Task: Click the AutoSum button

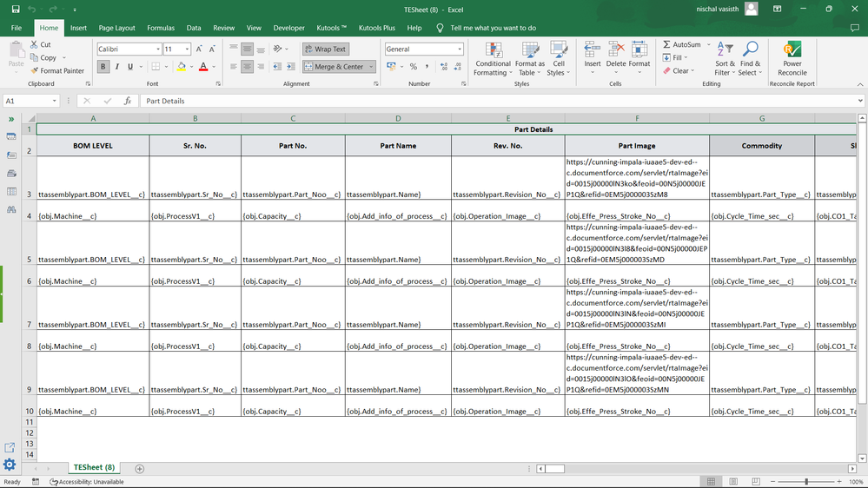Action: tap(681, 44)
